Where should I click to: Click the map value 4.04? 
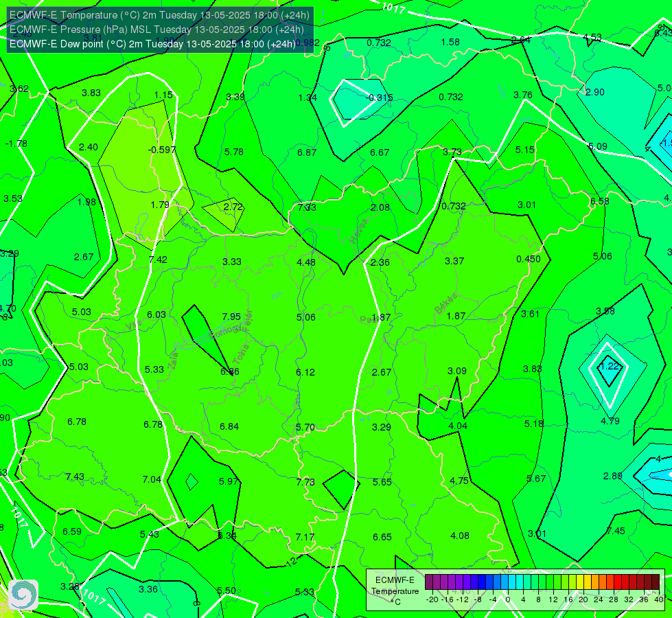pyautogui.click(x=458, y=426)
